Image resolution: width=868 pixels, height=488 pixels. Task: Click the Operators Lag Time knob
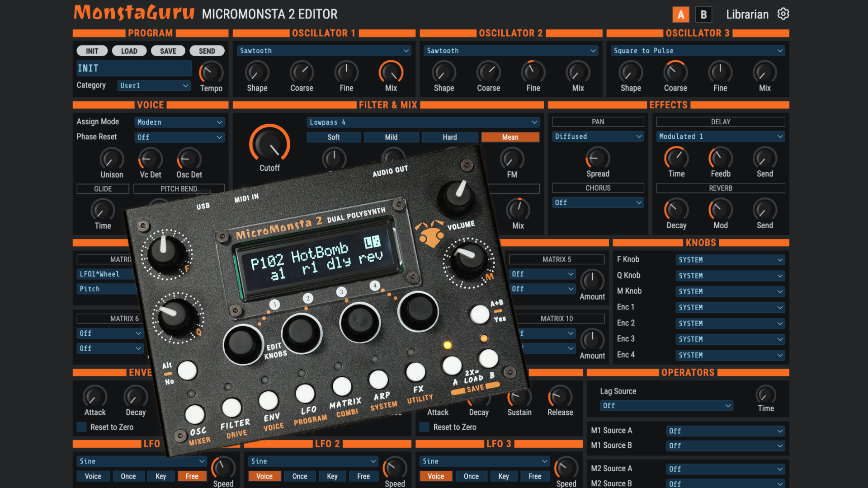(766, 394)
